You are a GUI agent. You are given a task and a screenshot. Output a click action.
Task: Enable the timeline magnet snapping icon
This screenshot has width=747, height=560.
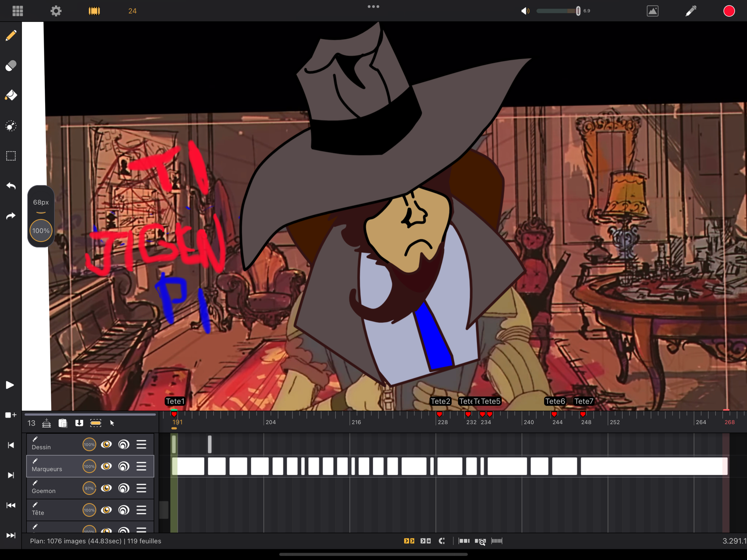click(442, 541)
